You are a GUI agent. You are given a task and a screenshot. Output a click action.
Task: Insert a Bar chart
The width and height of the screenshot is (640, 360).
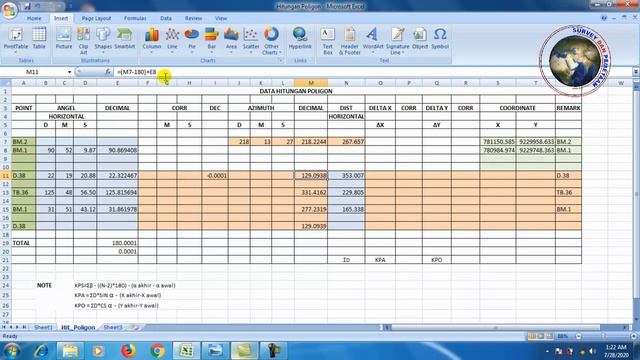pos(211,41)
